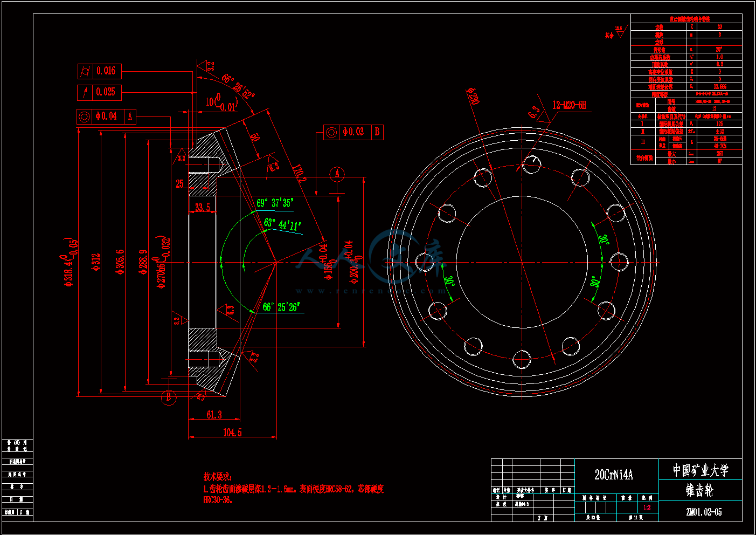Click the 104.6 overall length dimension
This screenshot has width=756, height=535.
tap(232, 433)
